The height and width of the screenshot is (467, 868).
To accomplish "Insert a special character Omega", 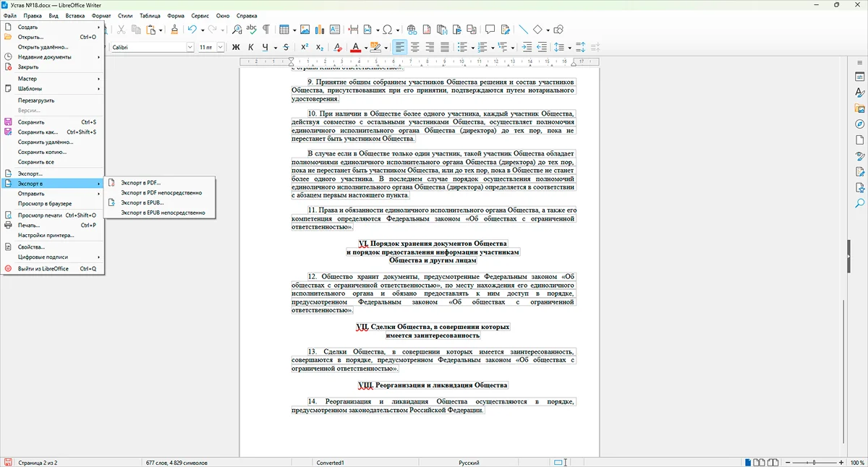I will click(387, 30).
